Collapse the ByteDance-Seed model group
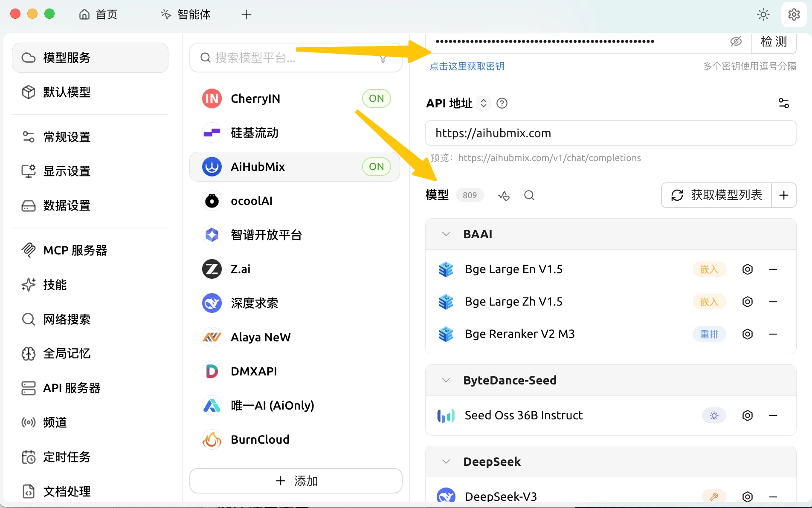Screen dimensions: 812x508 (446, 380)
